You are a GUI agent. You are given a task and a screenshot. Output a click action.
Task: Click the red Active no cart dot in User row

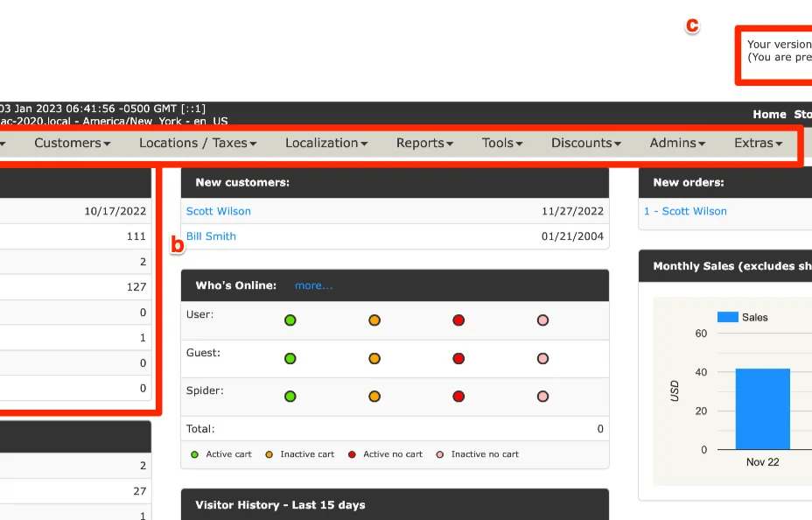click(x=458, y=320)
